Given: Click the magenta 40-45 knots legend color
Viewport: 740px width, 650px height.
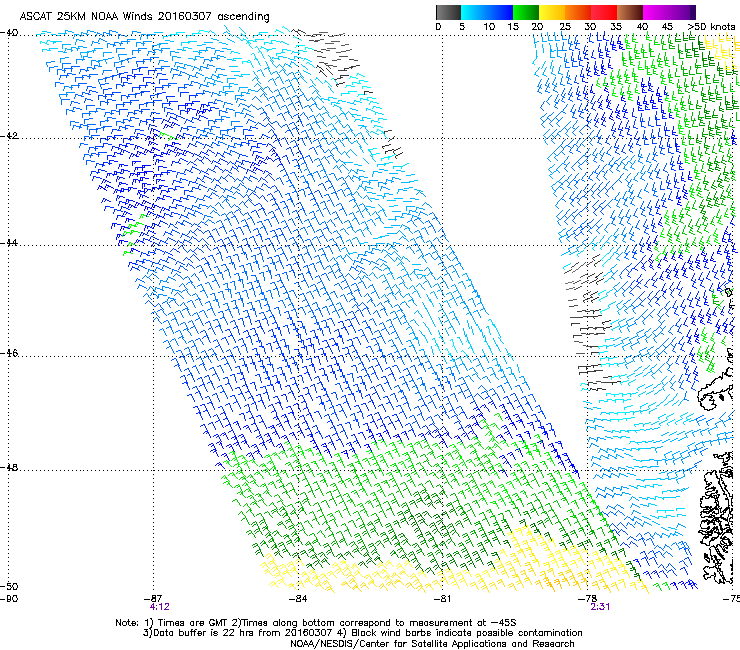Looking at the screenshot, I should tap(656, 12).
